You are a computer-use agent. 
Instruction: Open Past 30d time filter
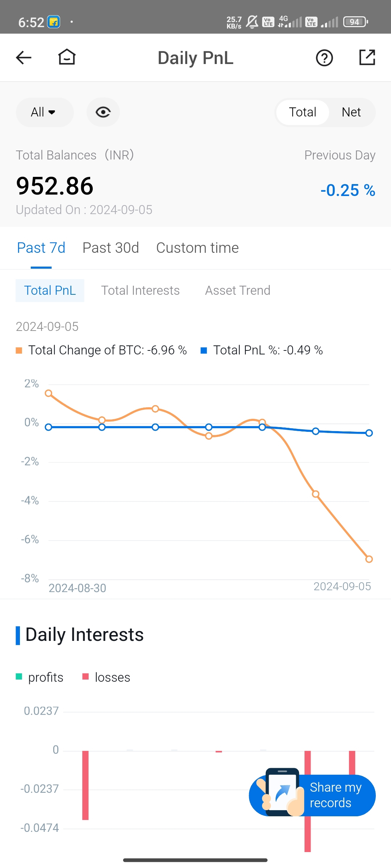pos(110,247)
